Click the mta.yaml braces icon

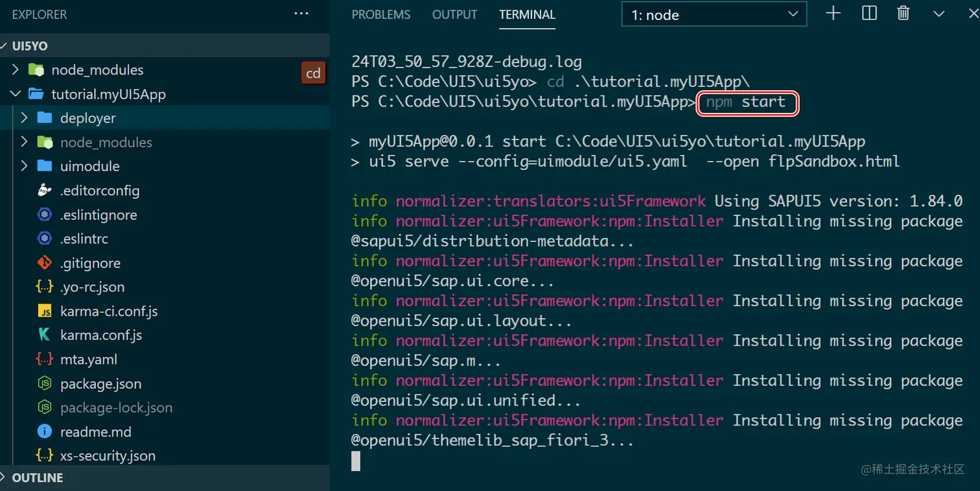pos(45,359)
